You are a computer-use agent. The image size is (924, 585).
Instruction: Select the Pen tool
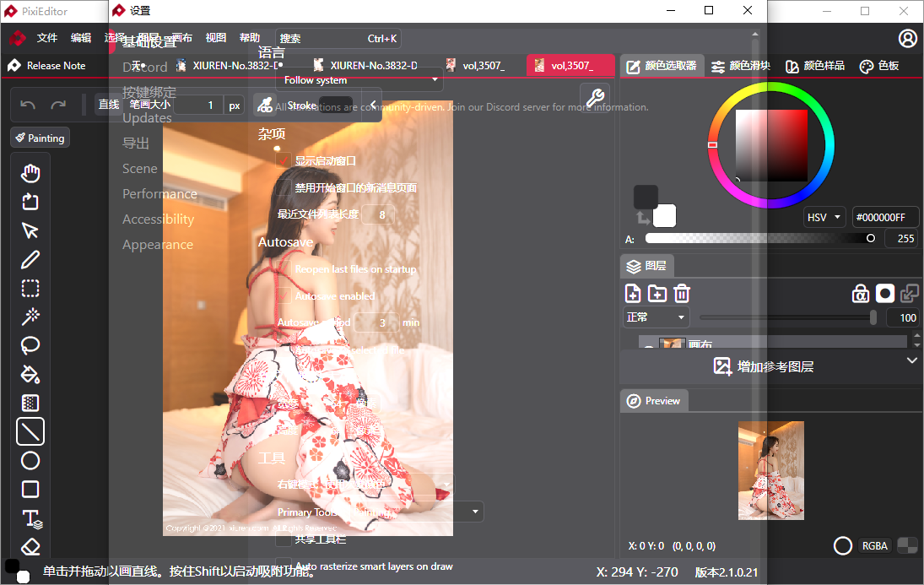[30, 259]
